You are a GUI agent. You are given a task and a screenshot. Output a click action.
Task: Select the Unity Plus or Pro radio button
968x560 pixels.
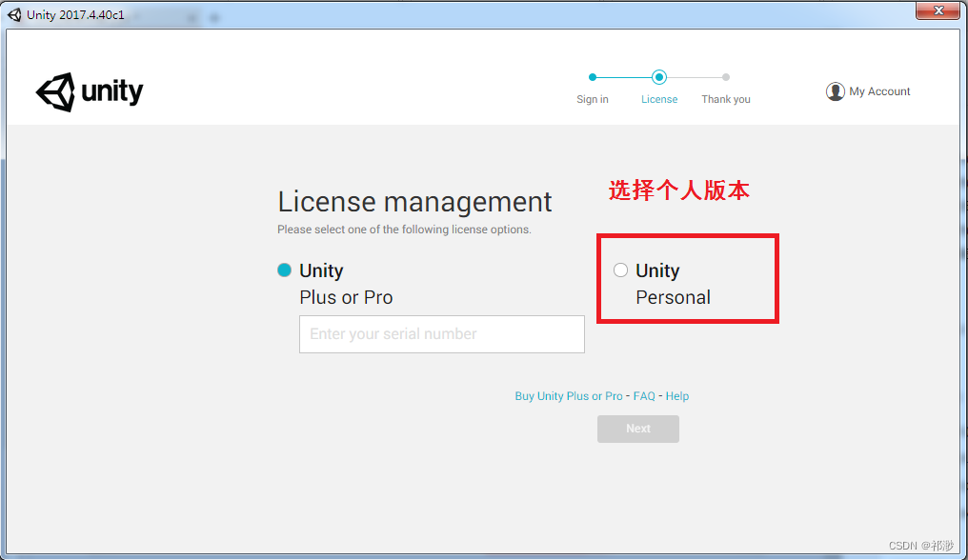tap(284, 270)
